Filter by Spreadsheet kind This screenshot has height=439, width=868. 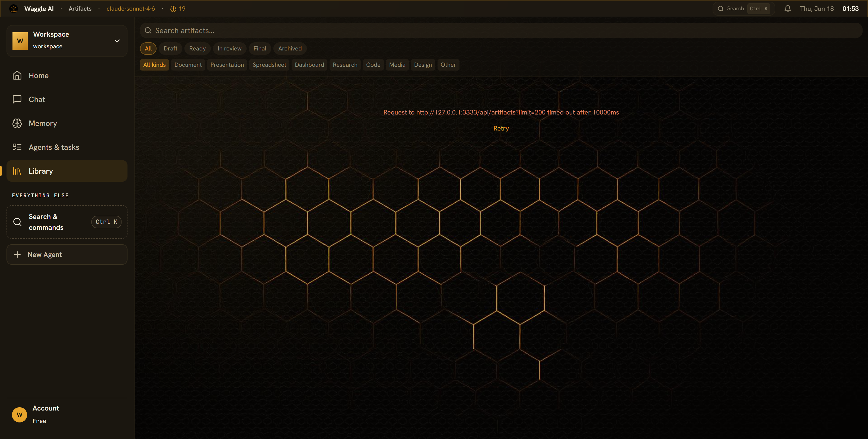click(x=269, y=65)
